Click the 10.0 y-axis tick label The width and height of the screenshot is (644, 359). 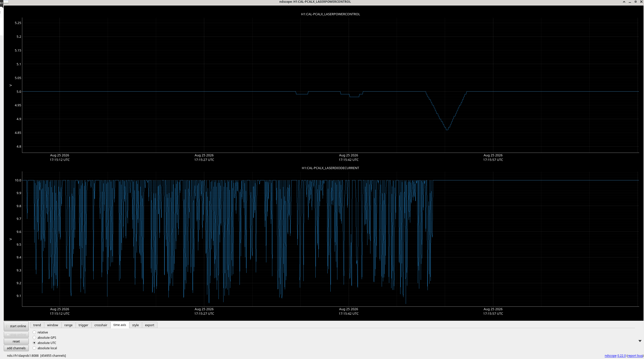pos(18,180)
